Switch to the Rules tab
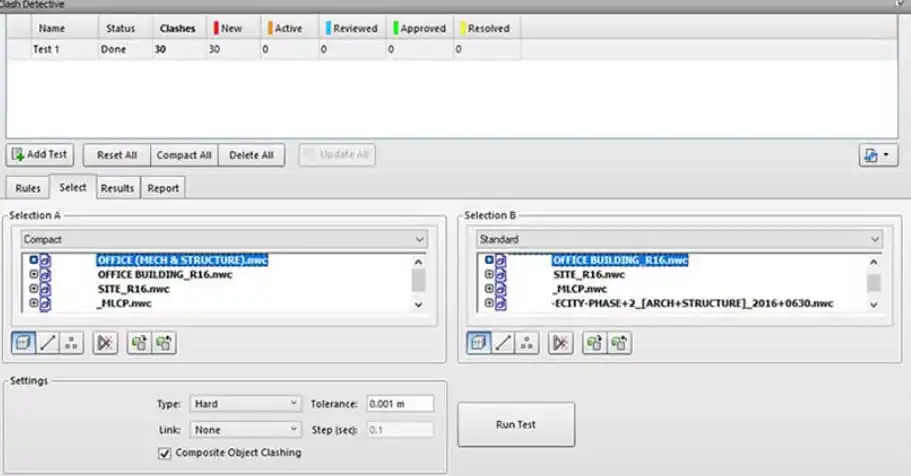The height and width of the screenshot is (476, 911). point(28,188)
